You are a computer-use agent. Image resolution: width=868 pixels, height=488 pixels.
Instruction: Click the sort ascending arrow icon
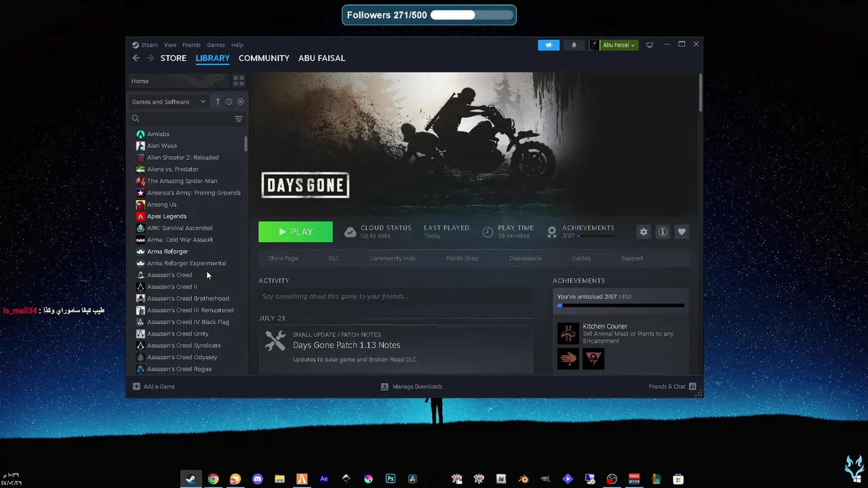pyautogui.click(x=218, y=102)
